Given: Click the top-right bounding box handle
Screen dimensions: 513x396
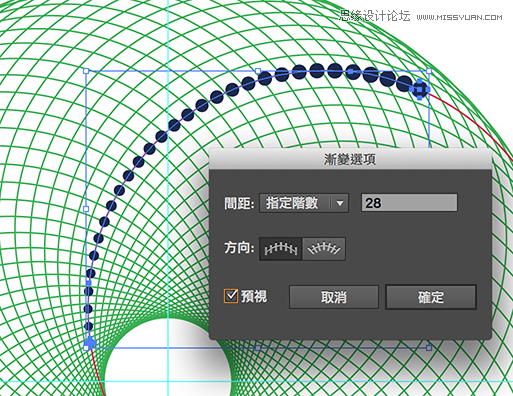Looking at the screenshot, I should click(x=429, y=71).
